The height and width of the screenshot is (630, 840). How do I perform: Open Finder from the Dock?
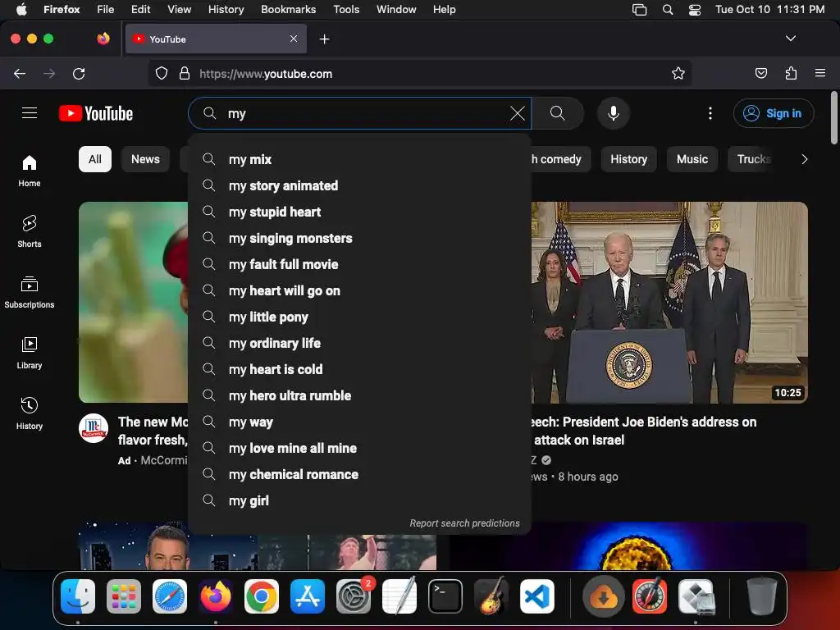[78, 596]
